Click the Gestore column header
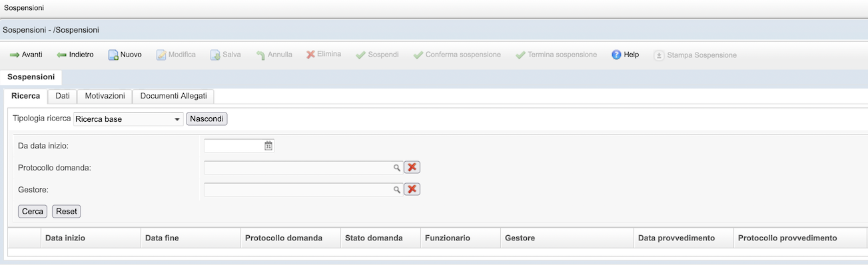Viewport: 868px width, 277px height. pos(520,238)
